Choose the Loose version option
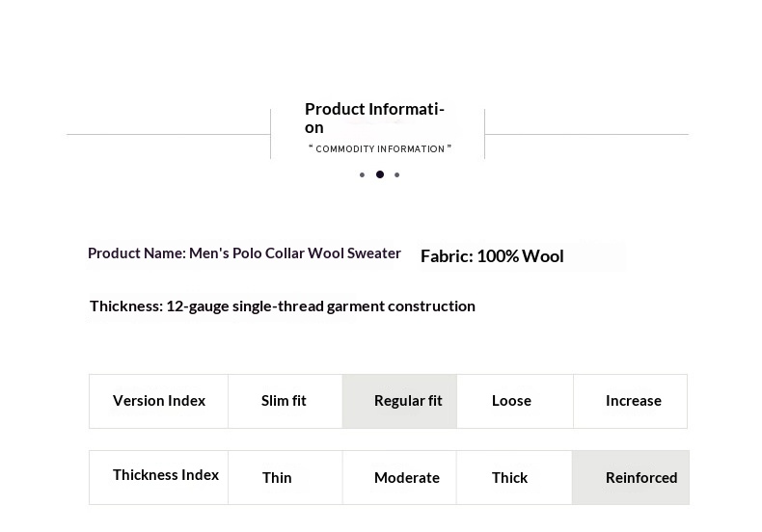This screenshot has height=532, width=762. point(514,401)
